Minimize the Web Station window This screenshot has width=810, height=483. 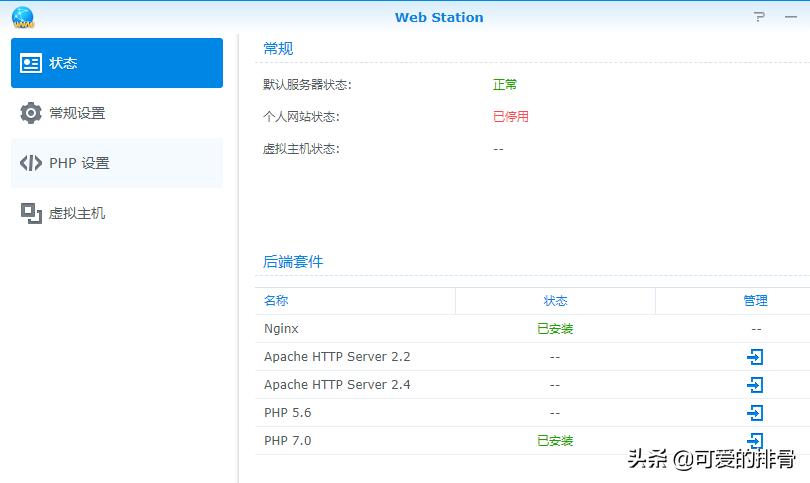click(x=790, y=17)
